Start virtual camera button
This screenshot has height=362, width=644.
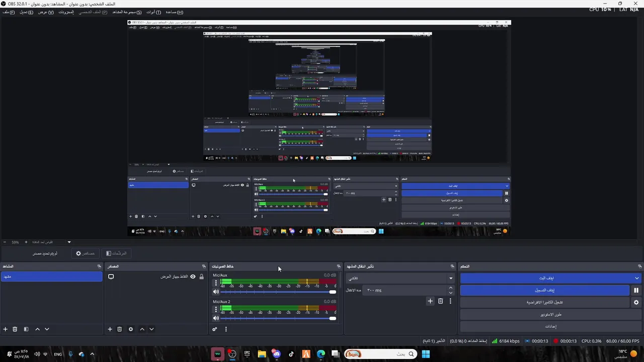click(545, 302)
